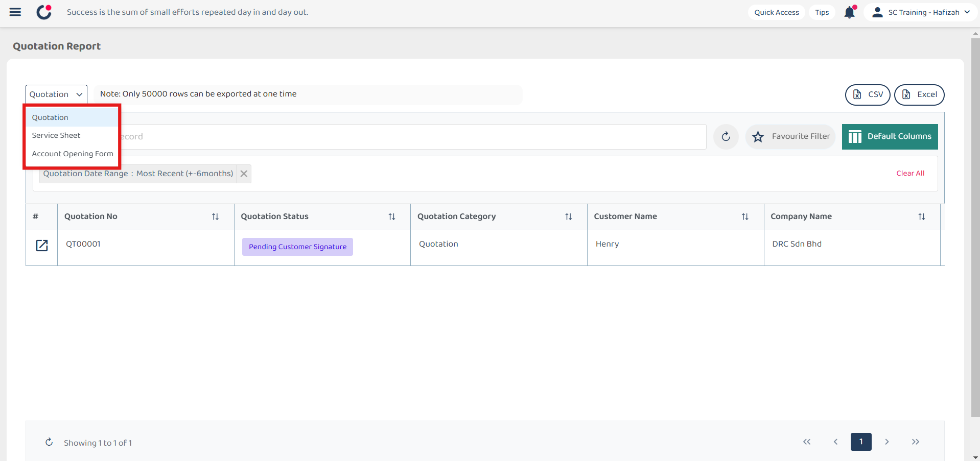Click the user profile avatar icon
Viewport: 980px width, 461px height.
click(877, 12)
